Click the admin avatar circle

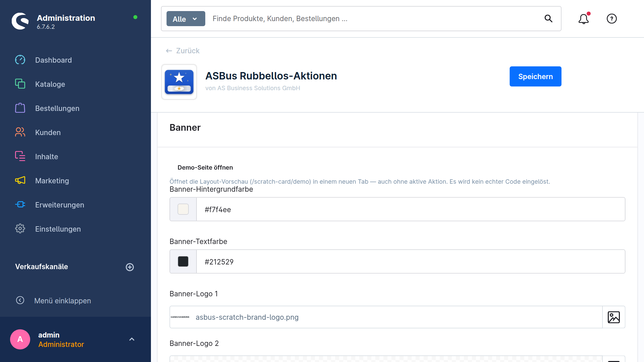click(20, 339)
